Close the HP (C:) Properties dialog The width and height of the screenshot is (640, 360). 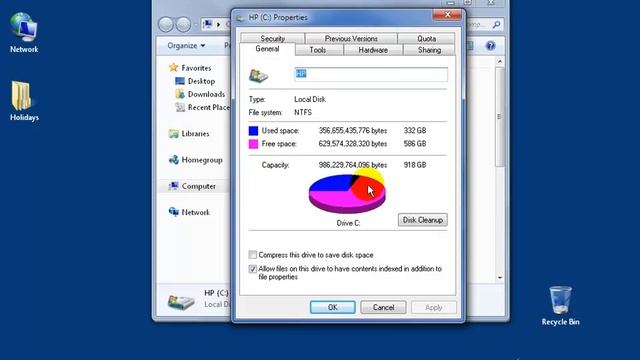pyautogui.click(x=447, y=15)
